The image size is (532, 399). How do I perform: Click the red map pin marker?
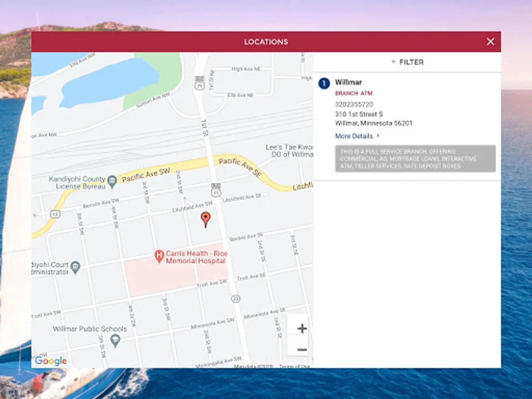point(205,219)
